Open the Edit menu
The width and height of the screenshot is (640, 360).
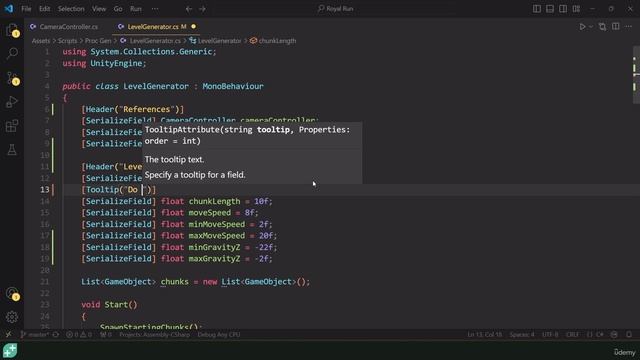coord(44,9)
